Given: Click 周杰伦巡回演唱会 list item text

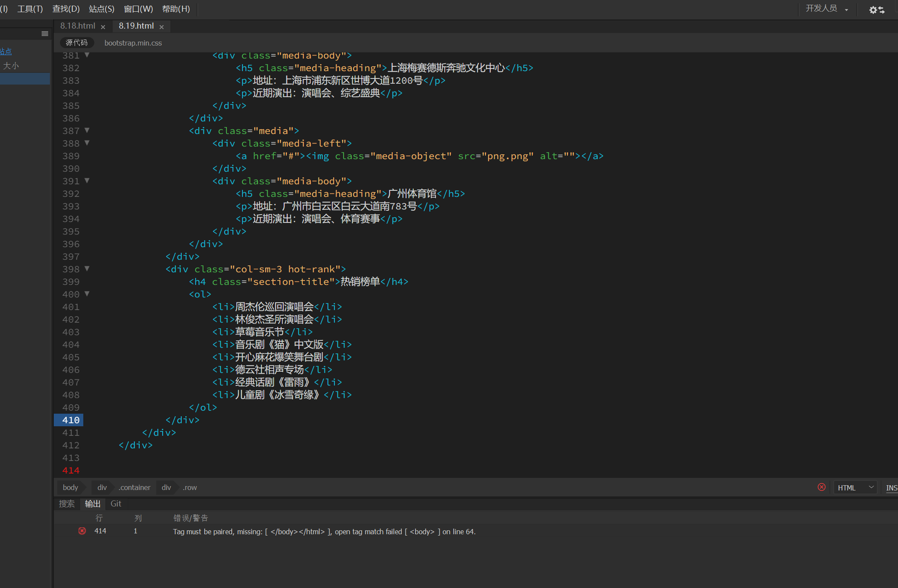Looking at the screenshot, I should tap(274, 307).
